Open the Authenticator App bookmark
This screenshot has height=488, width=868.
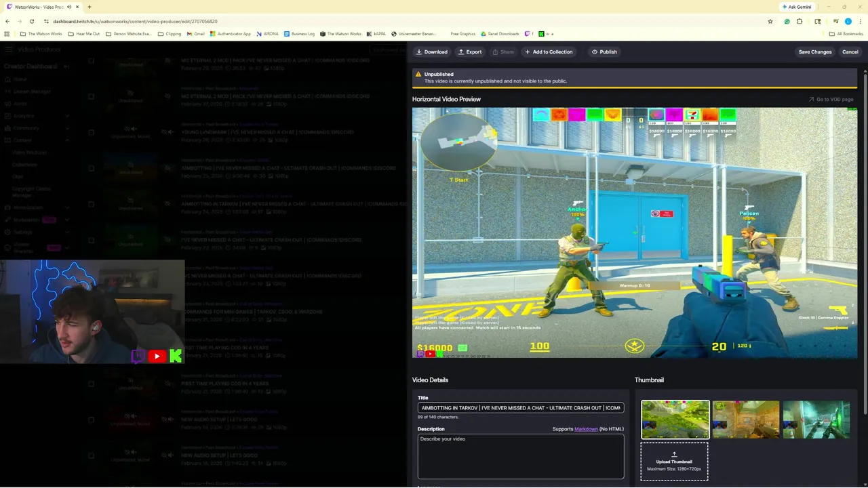(230, 34)
